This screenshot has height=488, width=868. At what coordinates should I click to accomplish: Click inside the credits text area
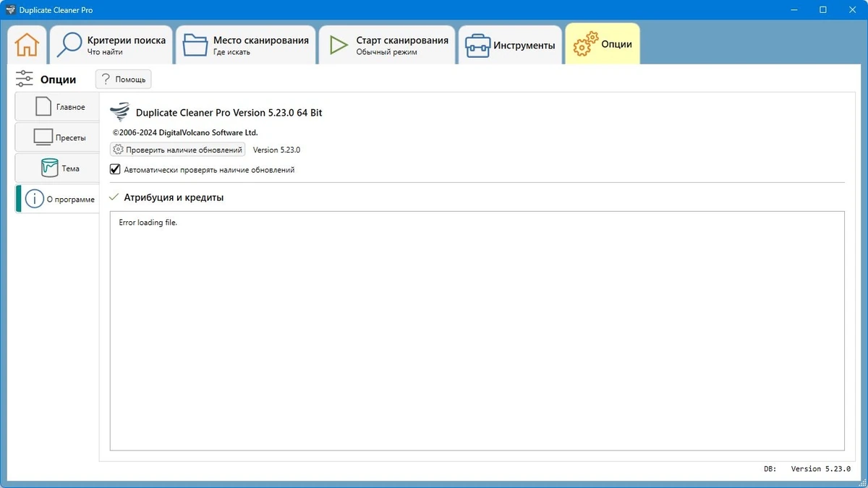[x=477, y=331]
